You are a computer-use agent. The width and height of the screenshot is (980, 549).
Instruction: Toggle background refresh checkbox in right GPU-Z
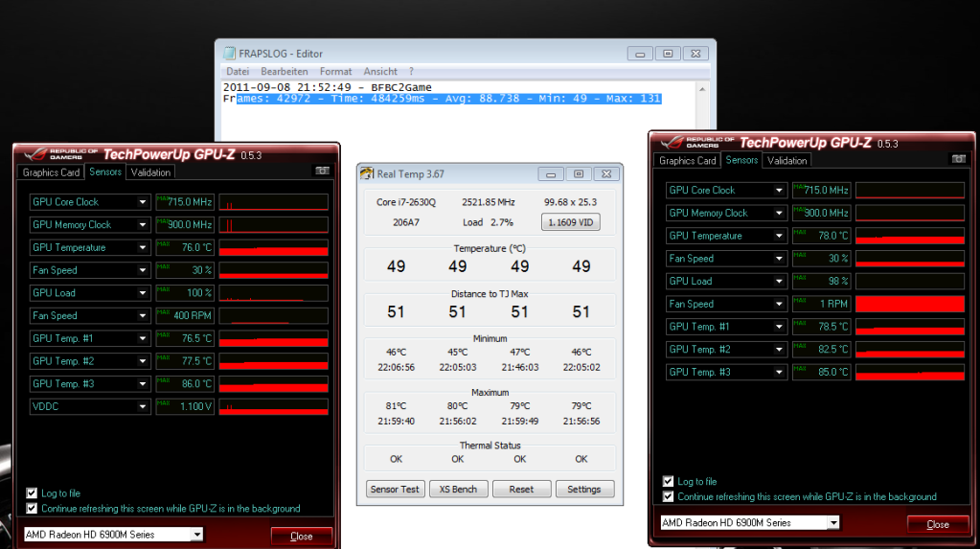(x=668, y=496)
